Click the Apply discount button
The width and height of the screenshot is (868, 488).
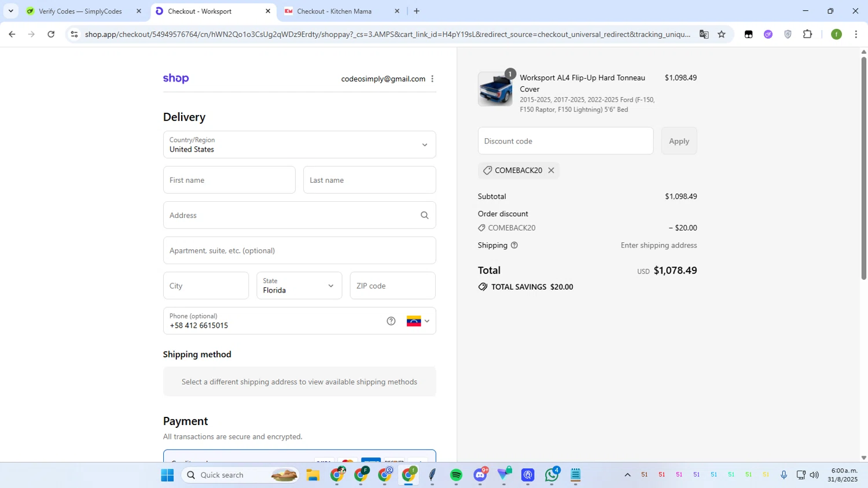click(679, 141)
